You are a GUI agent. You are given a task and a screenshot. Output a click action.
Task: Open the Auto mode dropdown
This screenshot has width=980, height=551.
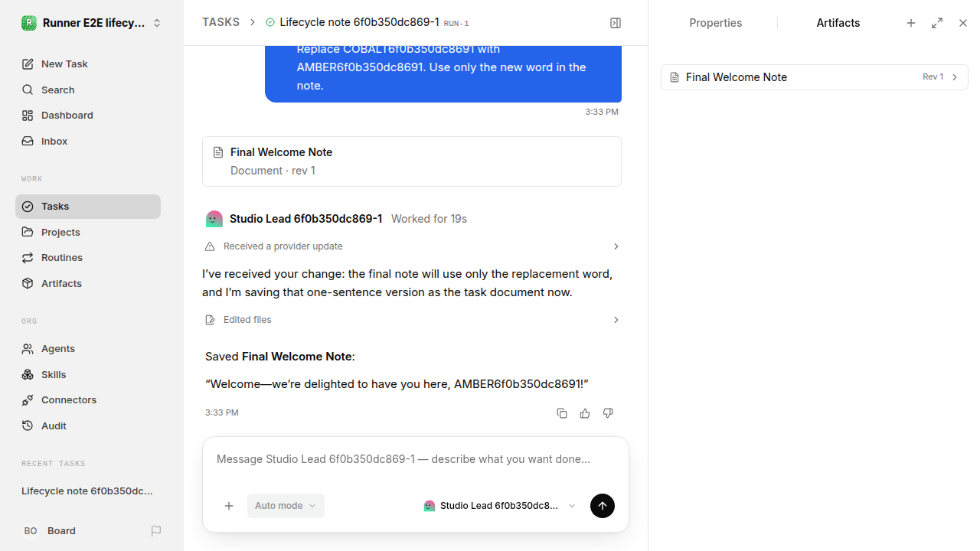[286, 506]
